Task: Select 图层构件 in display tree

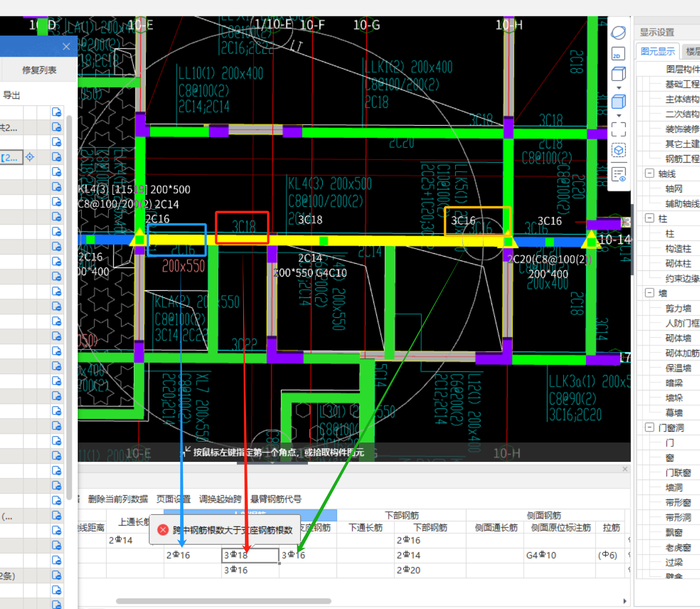Action: (x=682, y=69)
